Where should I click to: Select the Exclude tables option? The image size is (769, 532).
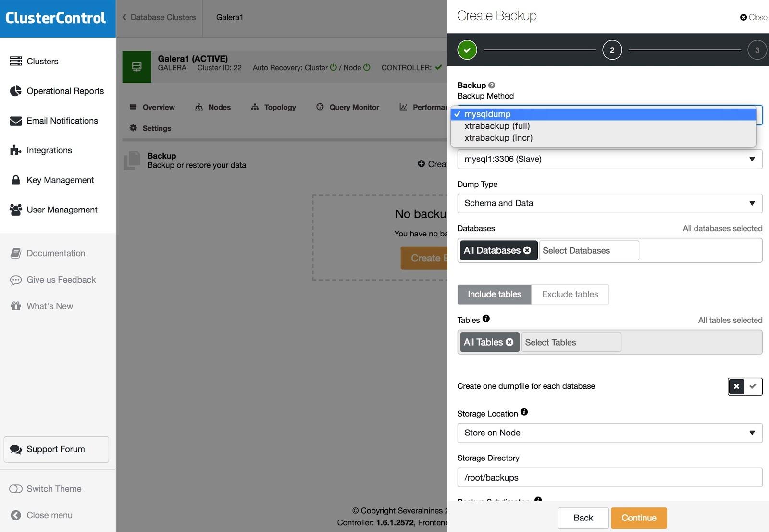coord(570,294)
